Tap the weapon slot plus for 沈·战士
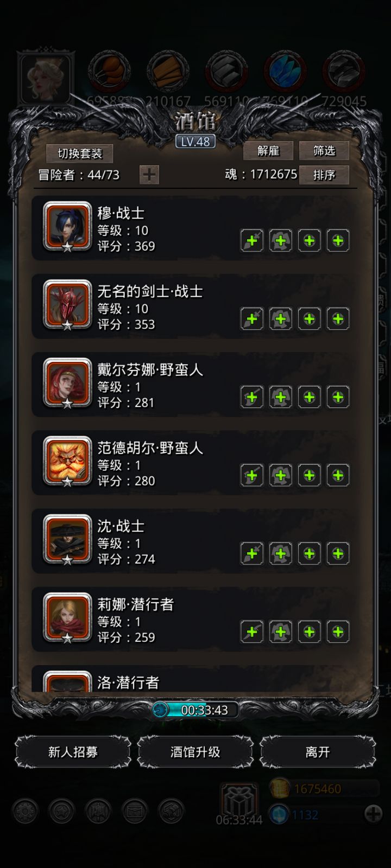The height and width of the screenshot is (868, 391). pos(252,553)
